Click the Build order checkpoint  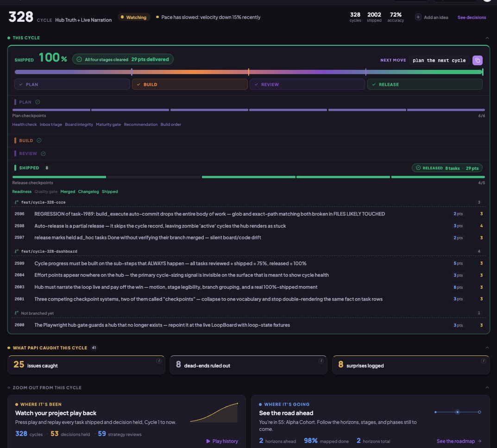pos(171,124)
